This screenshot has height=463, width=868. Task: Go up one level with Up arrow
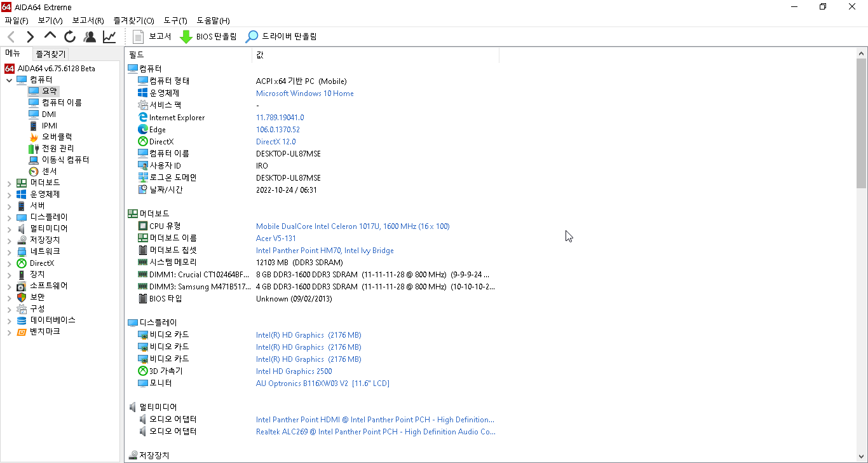(50, 36)
